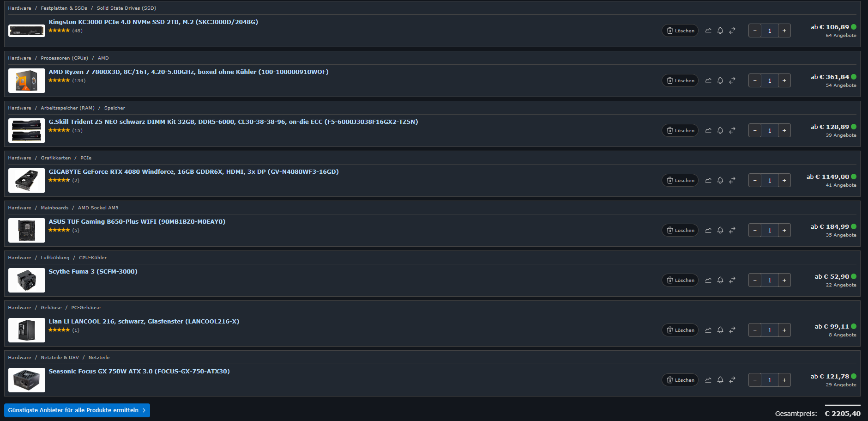Open the price history for the G.Skill Trident Z5 RAM
This screenshot has width=868, height=421.
click(x=708, y=130)
